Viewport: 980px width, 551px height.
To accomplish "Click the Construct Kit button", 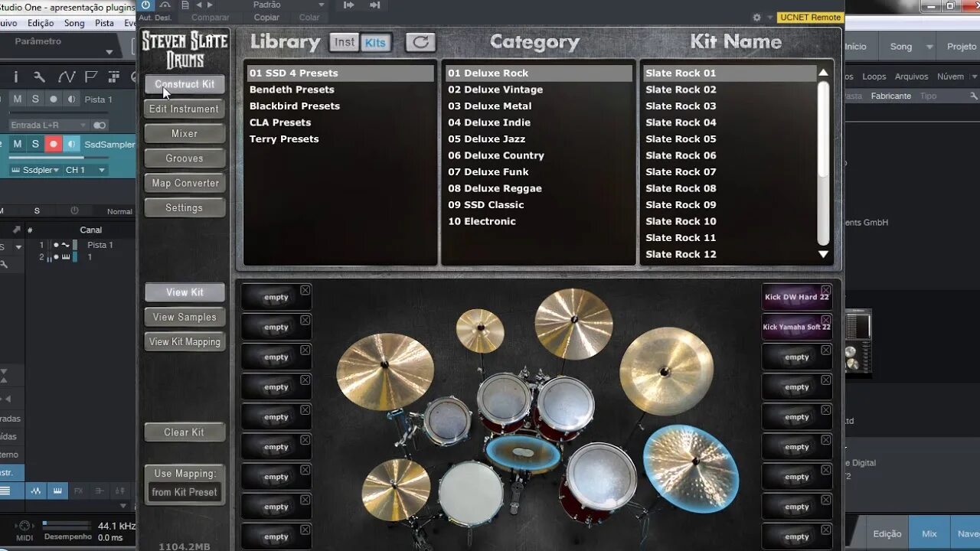I will [185, 84].
